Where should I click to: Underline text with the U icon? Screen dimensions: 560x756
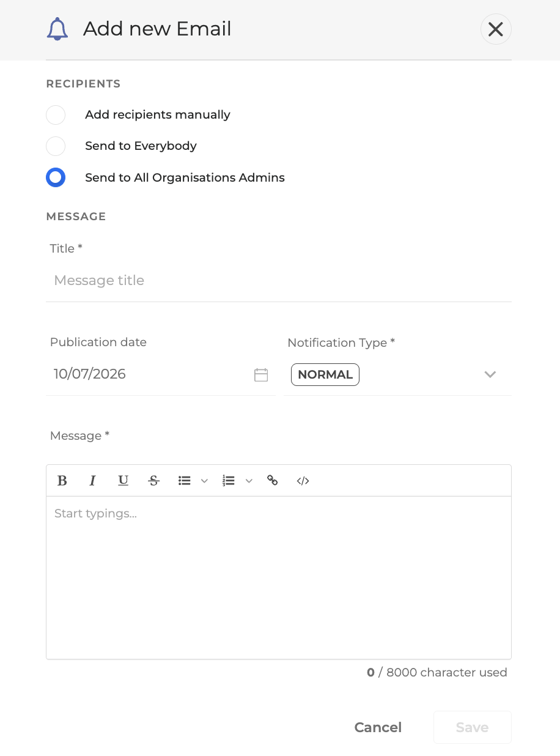[x=123, y=481]
